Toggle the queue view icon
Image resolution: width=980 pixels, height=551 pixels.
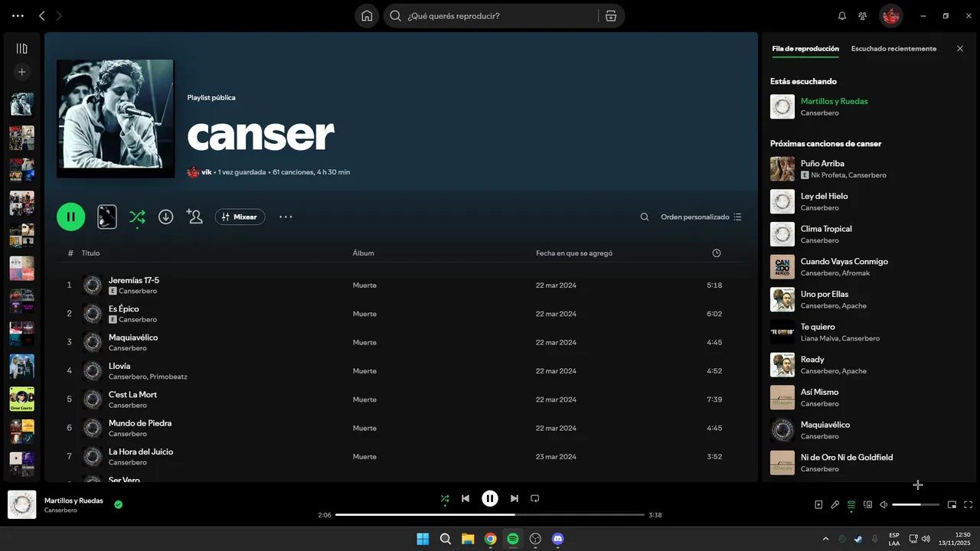[851, 505]
